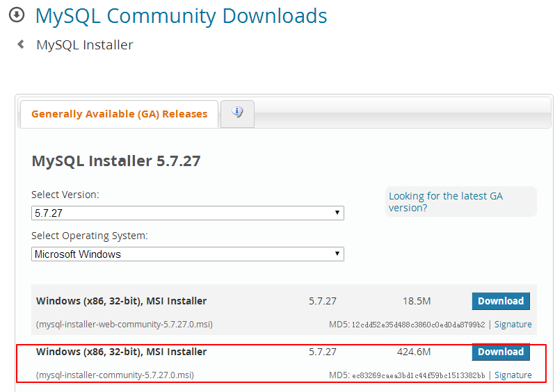This screenshot has width=555, height=392.
Task: Click MD5 hash of the 424.6M installer
Action: 418,375
